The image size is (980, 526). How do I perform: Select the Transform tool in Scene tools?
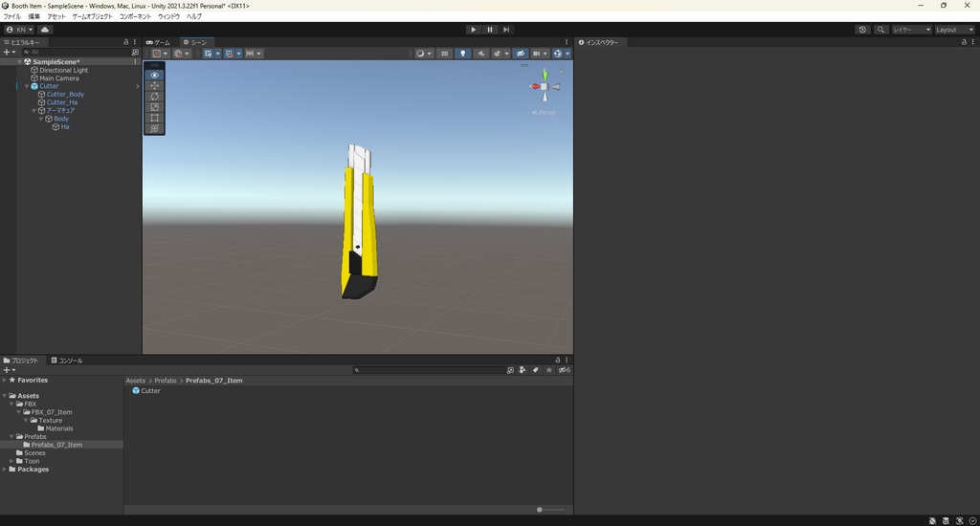pyautogui.click(x=154, y=128)
